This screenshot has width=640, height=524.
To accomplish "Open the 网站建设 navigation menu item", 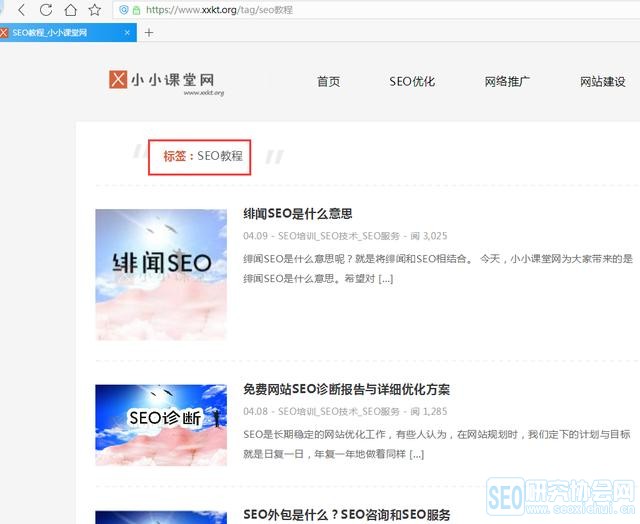I will (x=603, y=82).
